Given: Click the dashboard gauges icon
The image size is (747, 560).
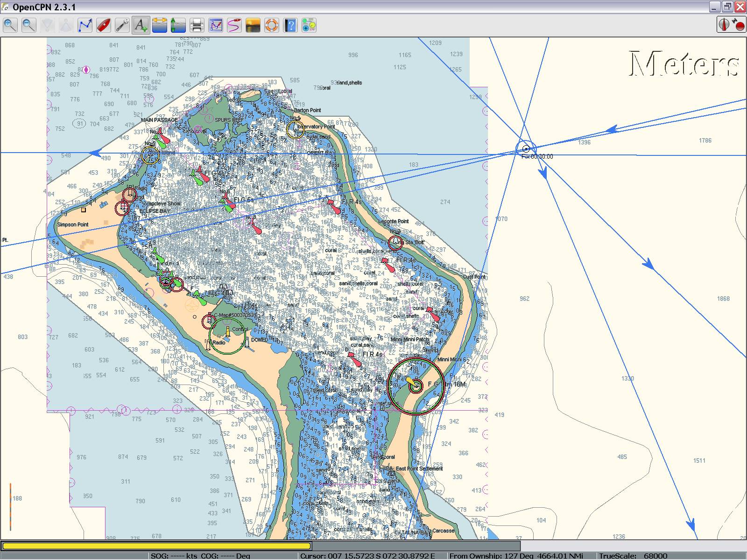Looking at the screenshot, I should (x=309, y=25).
